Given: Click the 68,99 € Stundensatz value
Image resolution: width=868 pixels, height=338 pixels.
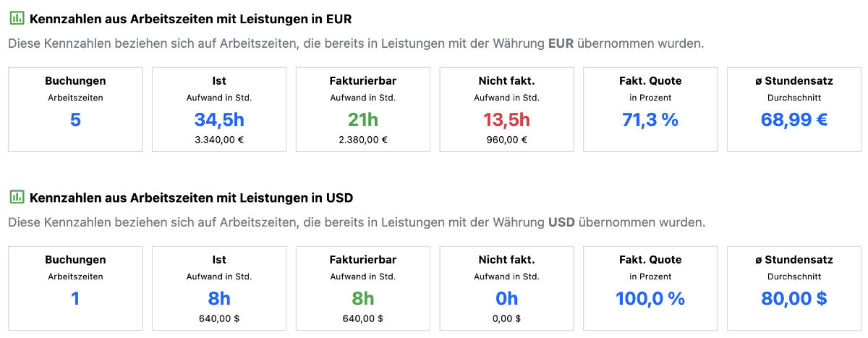Looking at the screenshot, I should click(793, 119).
